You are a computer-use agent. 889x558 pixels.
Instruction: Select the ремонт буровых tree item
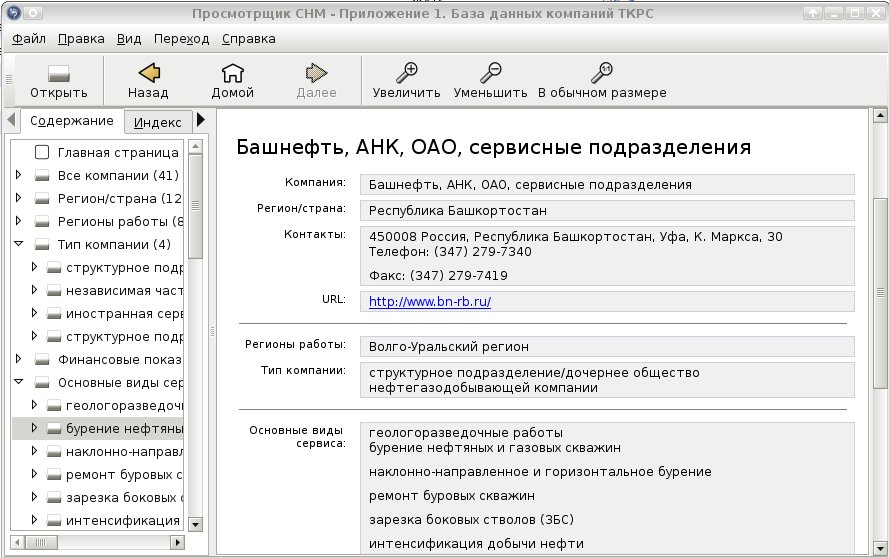tap(124, 475)
